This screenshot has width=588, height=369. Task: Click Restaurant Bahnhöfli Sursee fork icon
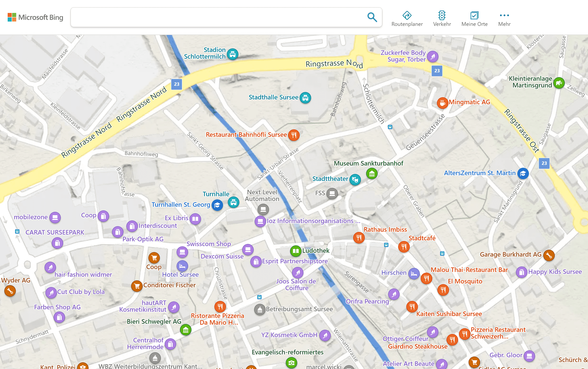pyautogui.click(x=294, y=135)
